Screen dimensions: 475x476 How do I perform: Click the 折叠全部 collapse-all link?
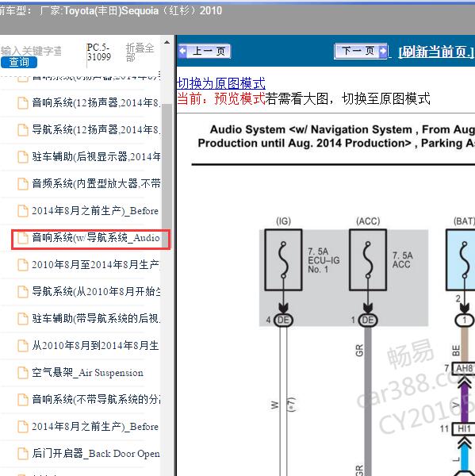click(140, 52)
